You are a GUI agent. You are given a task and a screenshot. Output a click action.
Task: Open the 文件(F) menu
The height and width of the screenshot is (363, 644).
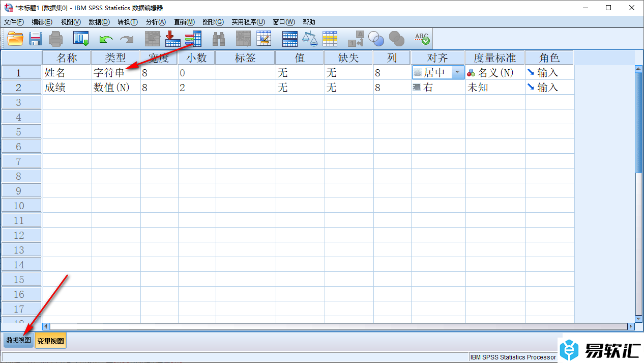[14, 22]
